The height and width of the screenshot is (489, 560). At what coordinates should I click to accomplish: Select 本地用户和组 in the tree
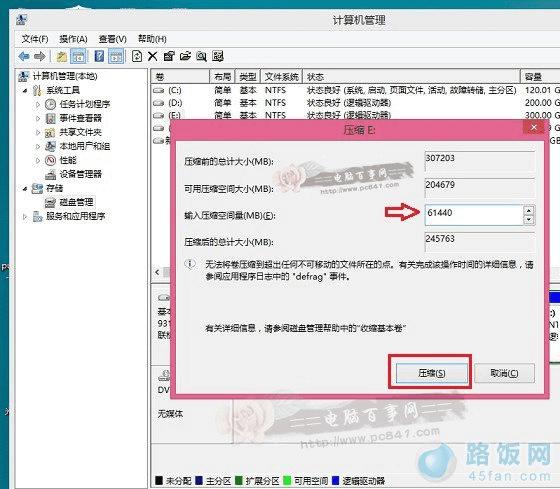[85, 146]
